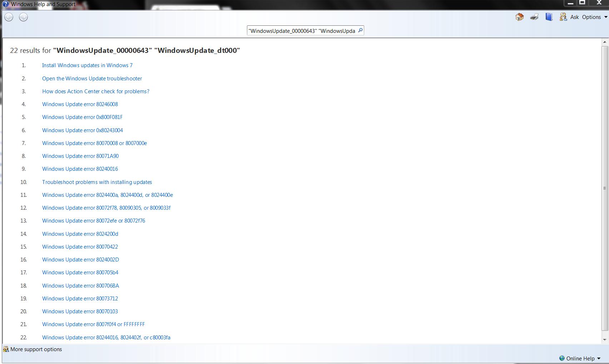Screen dimensions: 609x364
Task: Expand the Online Help dropdown arrow
Action: coord(599,358)
